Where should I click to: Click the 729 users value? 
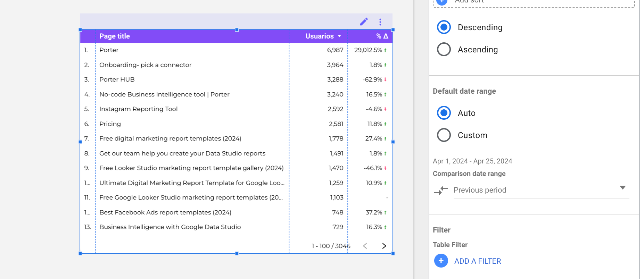(338, 227)
